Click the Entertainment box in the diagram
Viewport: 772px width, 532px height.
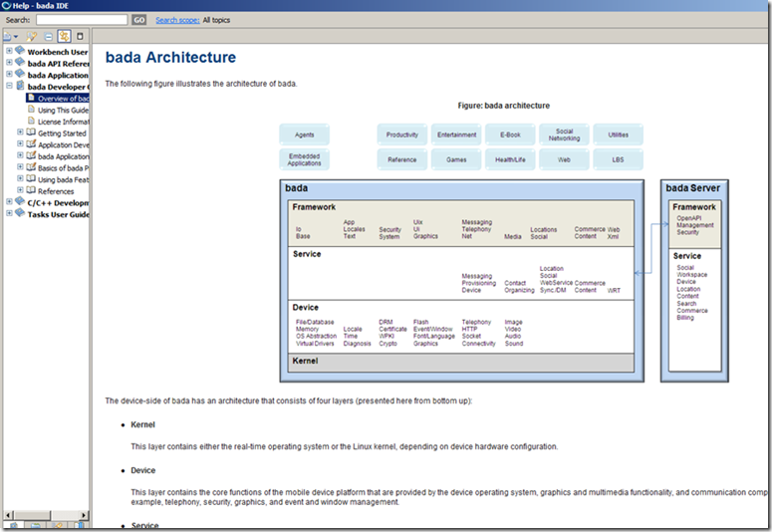(x=456, y=134)
